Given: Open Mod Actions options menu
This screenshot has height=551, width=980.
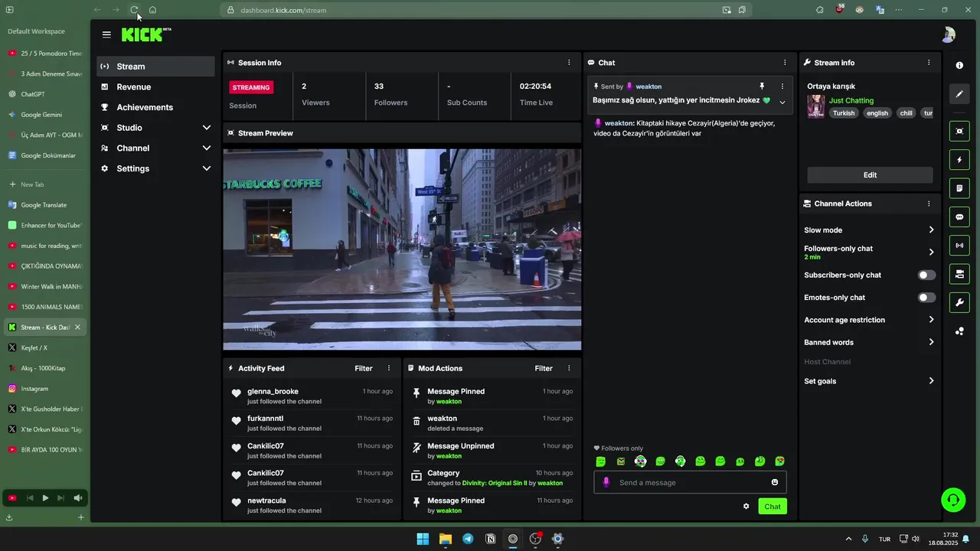Looking at the screenshot, I should pos(569,368).
